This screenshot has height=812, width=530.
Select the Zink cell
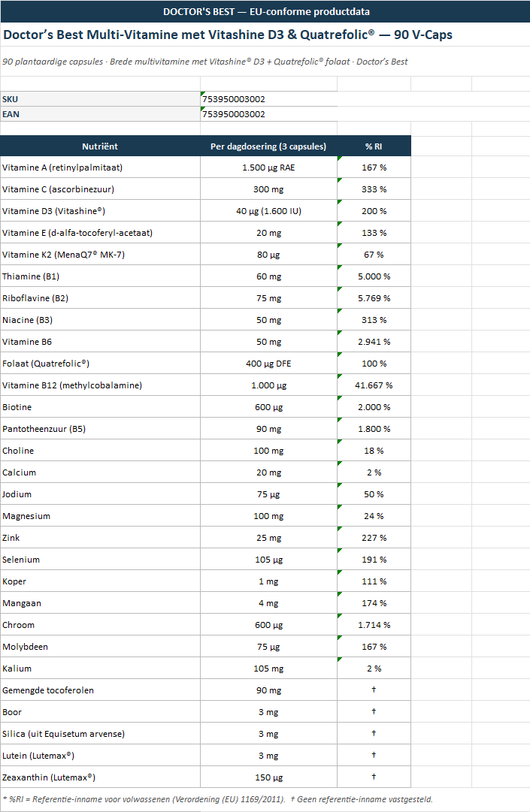click(100, 537)
